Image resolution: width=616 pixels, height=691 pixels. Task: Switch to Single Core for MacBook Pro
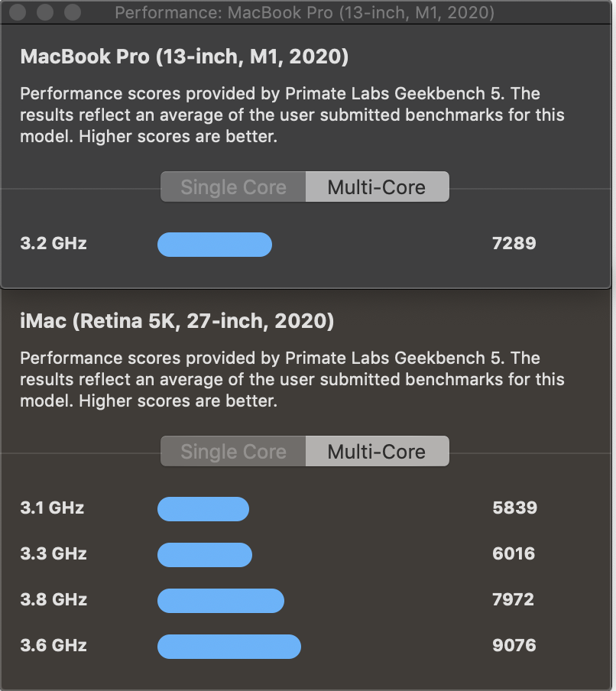click(x=232, y=187)
